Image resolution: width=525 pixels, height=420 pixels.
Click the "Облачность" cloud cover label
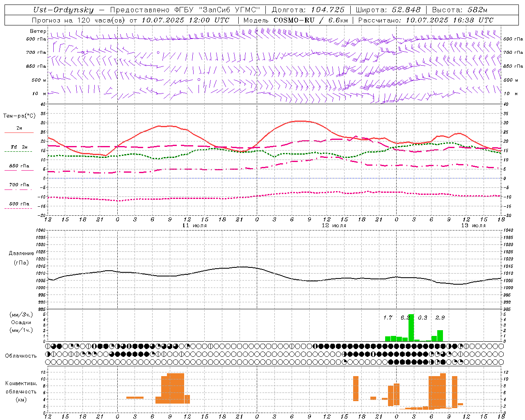[21, 356]
